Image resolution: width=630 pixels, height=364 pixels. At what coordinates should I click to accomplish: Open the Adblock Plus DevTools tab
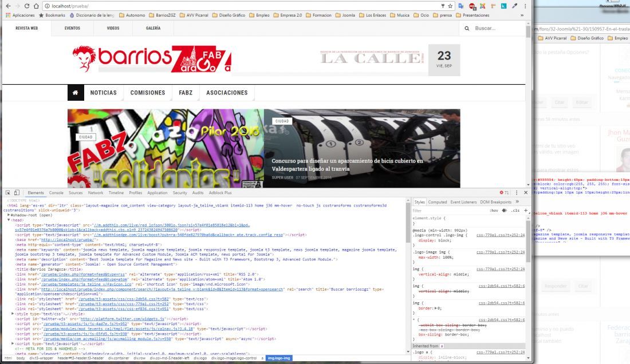coord(220,193)
